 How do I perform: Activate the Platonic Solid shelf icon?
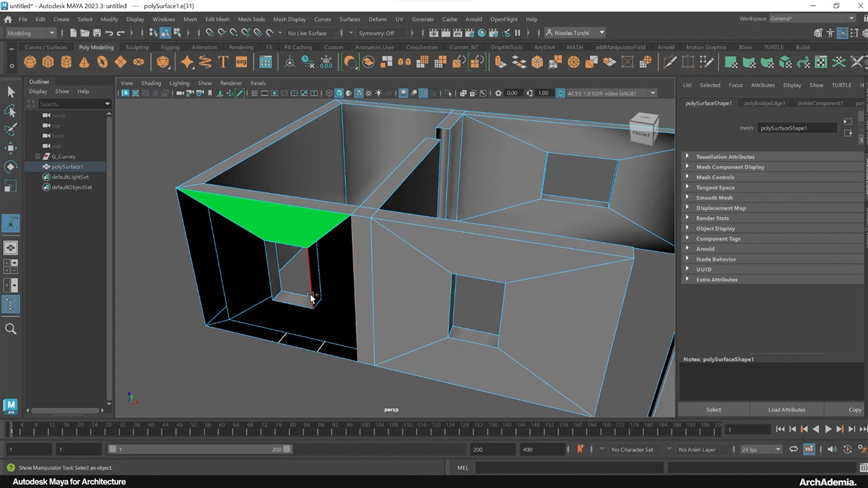point(162,62)
